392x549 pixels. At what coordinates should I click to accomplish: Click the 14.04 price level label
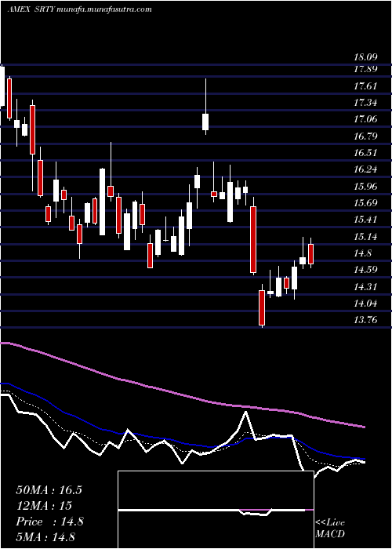(x=366, y=304)
